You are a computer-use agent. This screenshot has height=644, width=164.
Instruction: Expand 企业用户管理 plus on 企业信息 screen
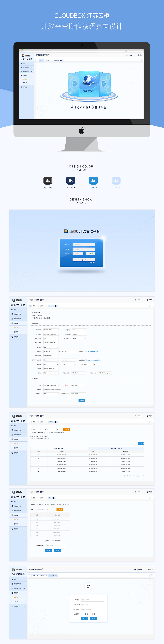(x=24, y=319)
